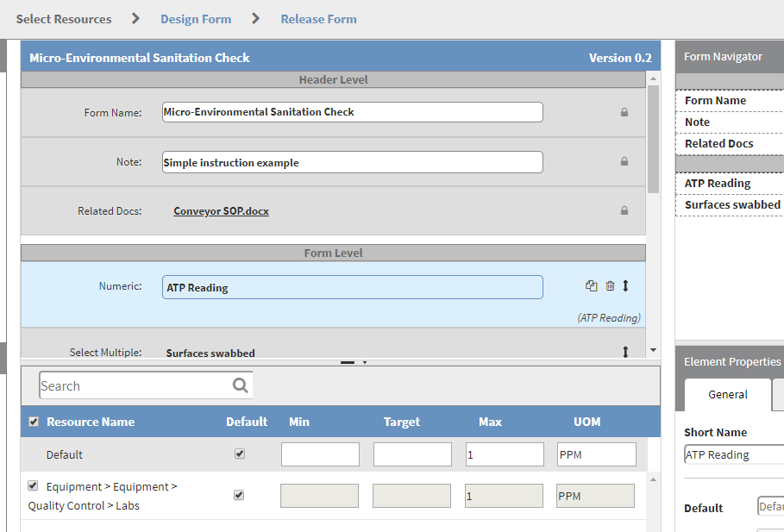Open Conveyor SOP.docx link
This screenshot has height=532, width=784.
[221, 211]
